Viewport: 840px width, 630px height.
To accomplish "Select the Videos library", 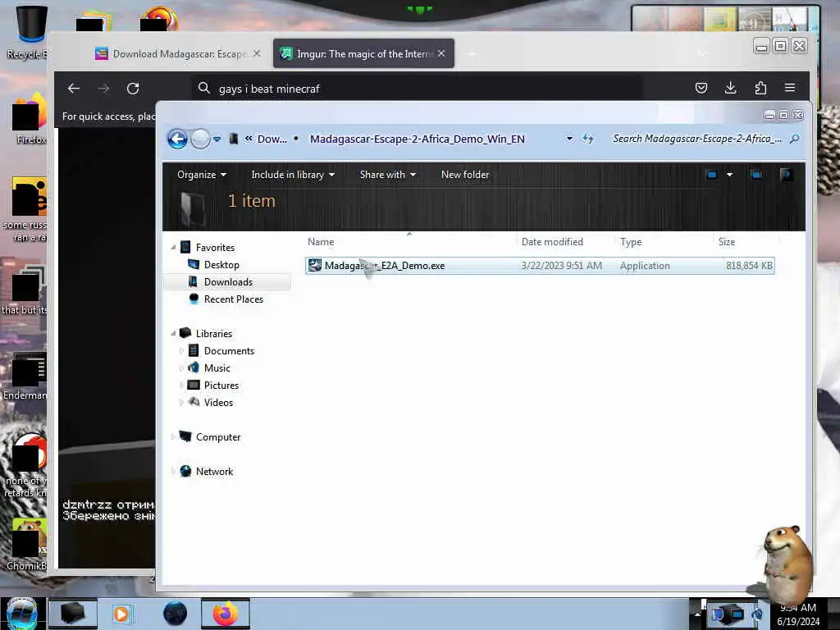I will [x=218, y=402].
